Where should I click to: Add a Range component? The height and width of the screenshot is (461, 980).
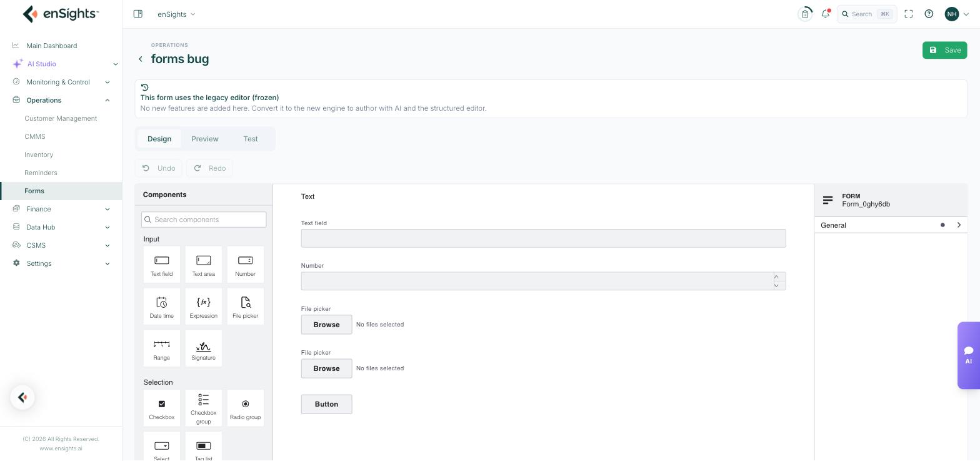coord(162,348)
